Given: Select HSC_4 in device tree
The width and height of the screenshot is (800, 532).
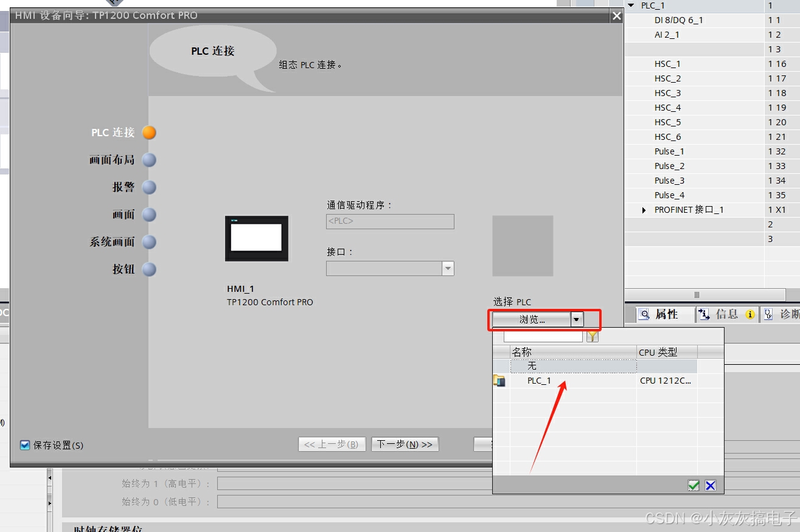Looking at the screenshot, I should 667,108.
